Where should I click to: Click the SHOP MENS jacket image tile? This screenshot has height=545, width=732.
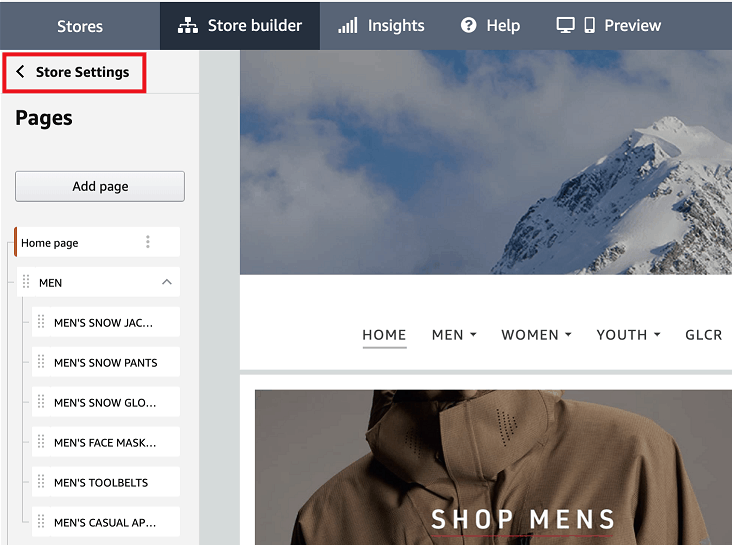(x=493, y=467)
